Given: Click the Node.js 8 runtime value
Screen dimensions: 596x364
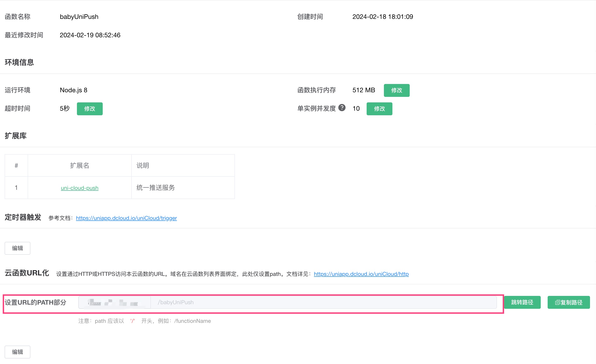Looking at the screenshot, I should pos(73,90).
